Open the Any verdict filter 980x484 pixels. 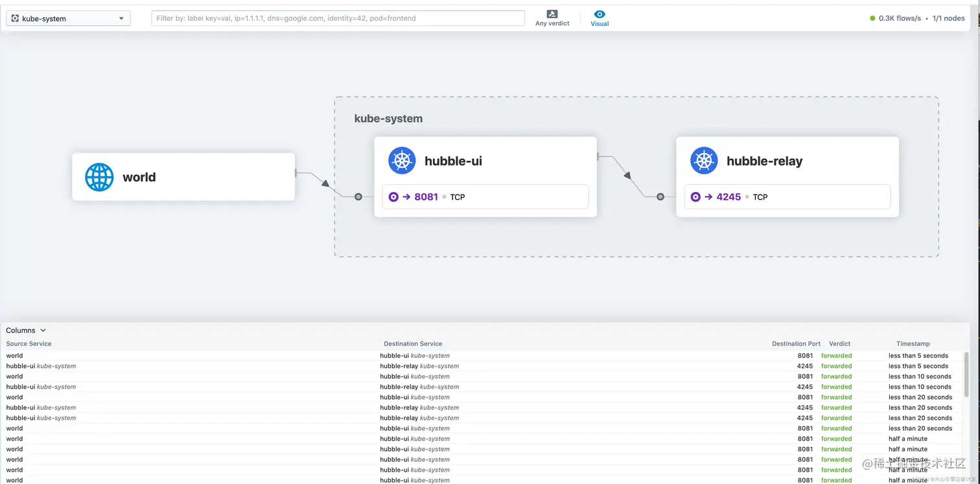click(x=552, y=18)
